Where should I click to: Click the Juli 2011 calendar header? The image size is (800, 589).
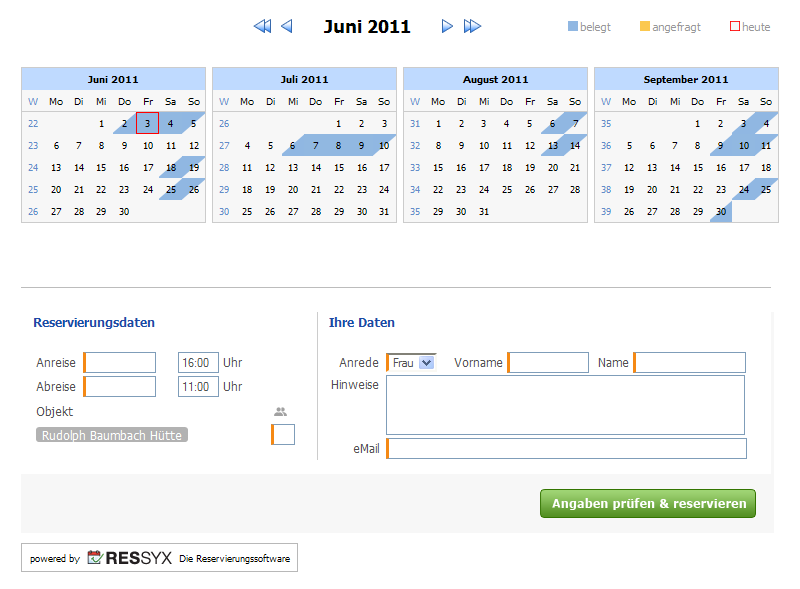tap(304, 79)
